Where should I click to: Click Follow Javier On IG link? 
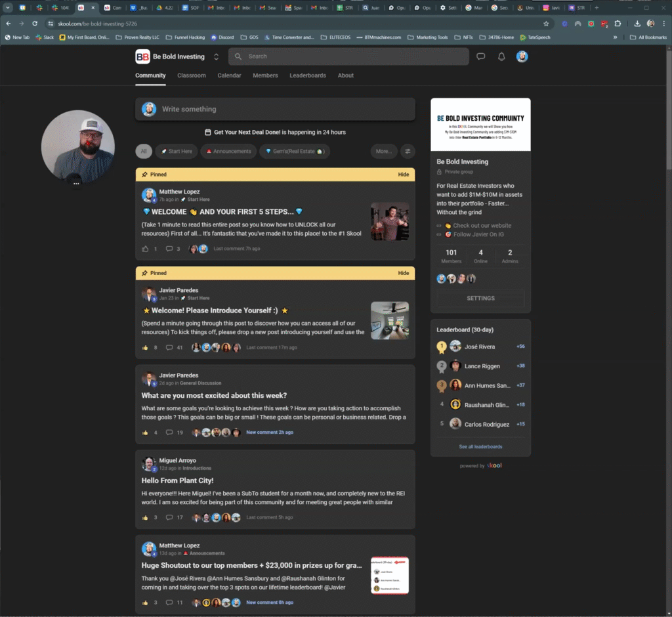click(x=478, y=234)
